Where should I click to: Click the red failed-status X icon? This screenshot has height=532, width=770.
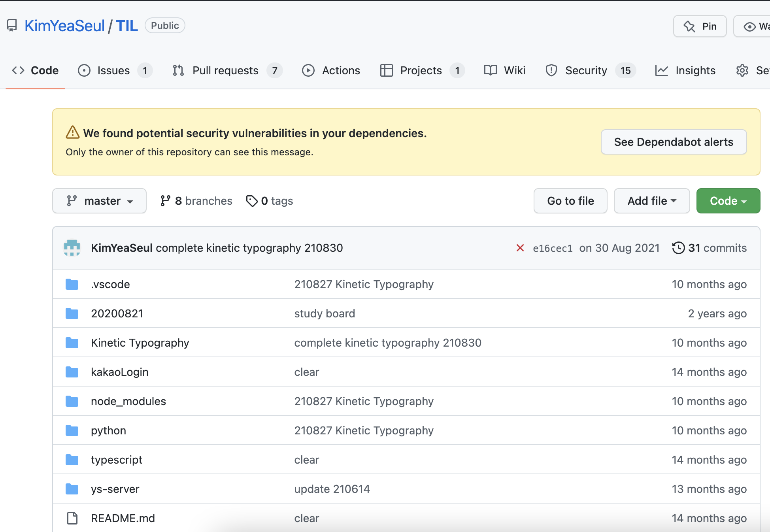pyautogui.click(x=520, y=248)
